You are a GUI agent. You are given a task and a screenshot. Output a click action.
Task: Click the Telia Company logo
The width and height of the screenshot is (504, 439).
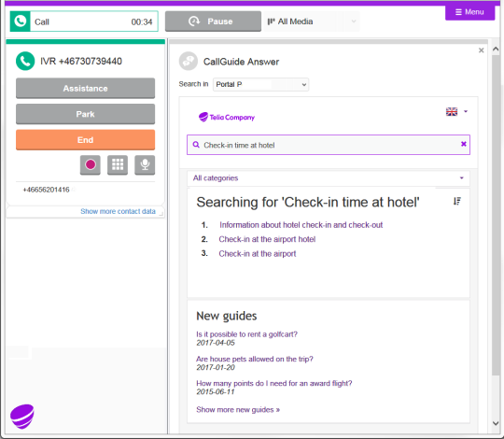click(x=227, y=117)
